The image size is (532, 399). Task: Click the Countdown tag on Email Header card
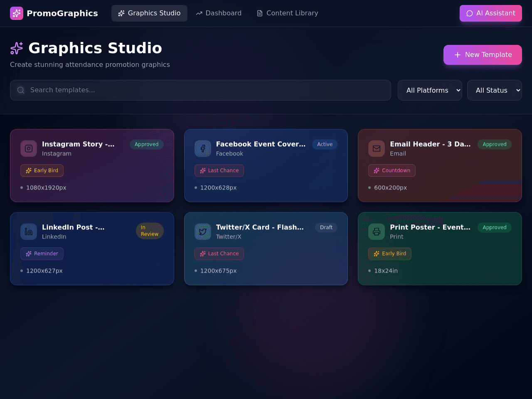tap(392, 170)
